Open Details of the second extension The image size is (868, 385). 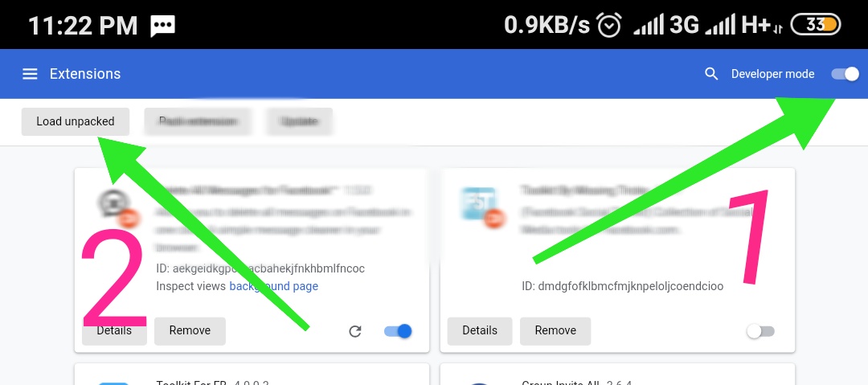(480, 330)
